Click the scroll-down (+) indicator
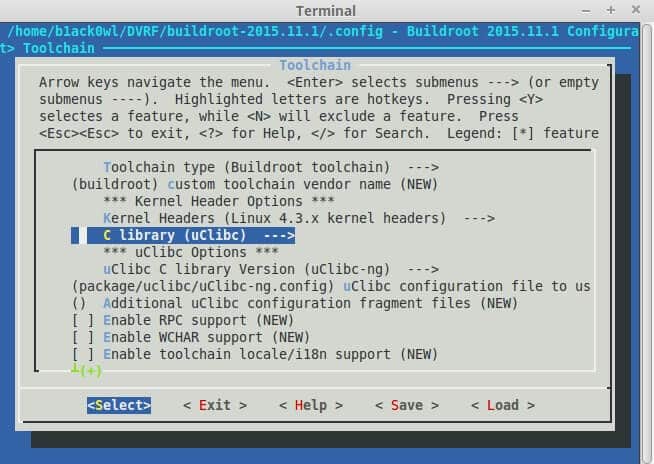Viewport: 654px width, 464px height. click(86, 370)
